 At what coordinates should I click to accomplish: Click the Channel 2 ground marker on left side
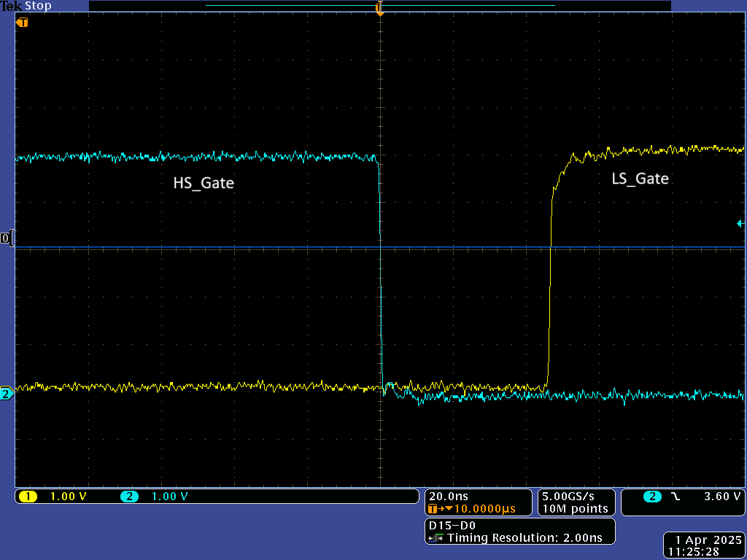[x=5, y=394]
